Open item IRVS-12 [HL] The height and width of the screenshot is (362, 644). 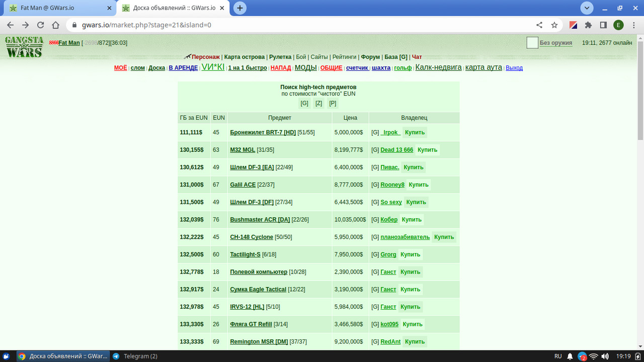click(x=247, y=307)
